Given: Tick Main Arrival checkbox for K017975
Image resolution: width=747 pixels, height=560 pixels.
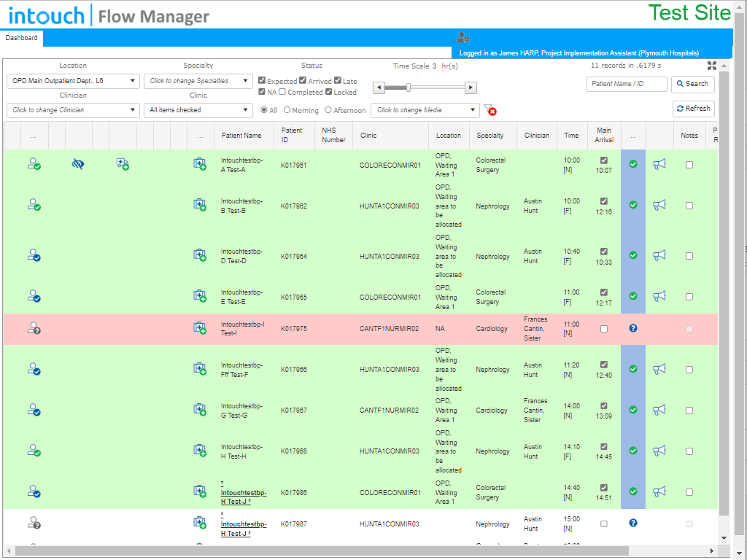Looking at the screenshot, I should pos(604,329).
